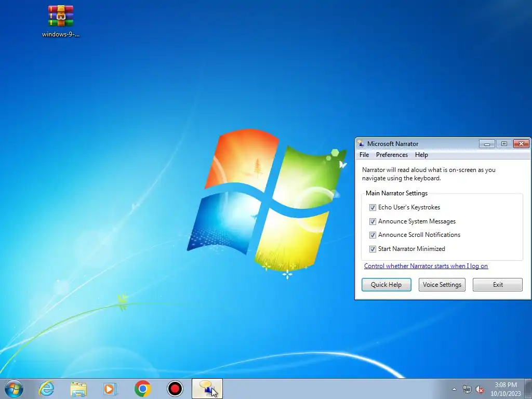Open Google Chrome from the taskbar

pyautogui.click(x=142, y=389)
